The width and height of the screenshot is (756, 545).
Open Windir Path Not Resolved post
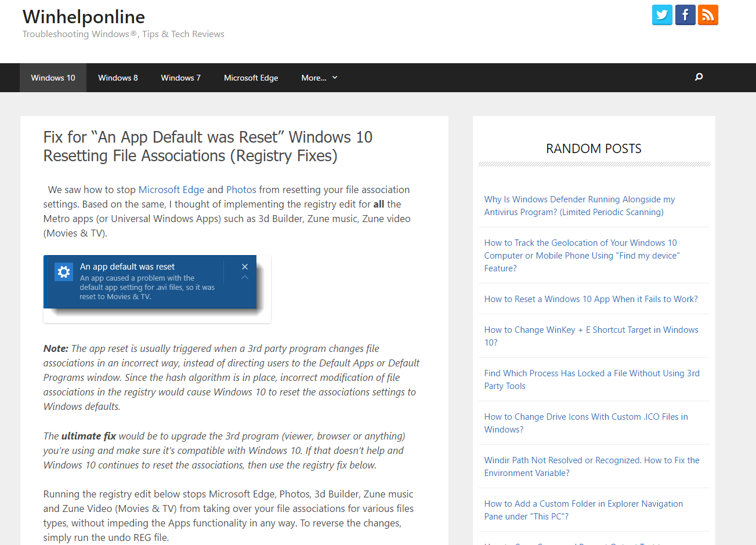pyautogui.click(x=592, y=467)
